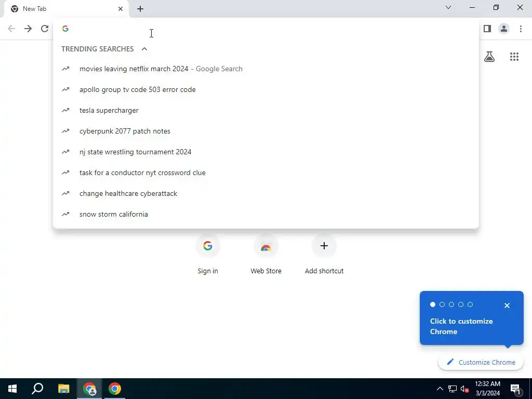Click the Click to customize Chrome text
Image resolution: width=532 pixels, height=399 pixels.
(461, 326)
